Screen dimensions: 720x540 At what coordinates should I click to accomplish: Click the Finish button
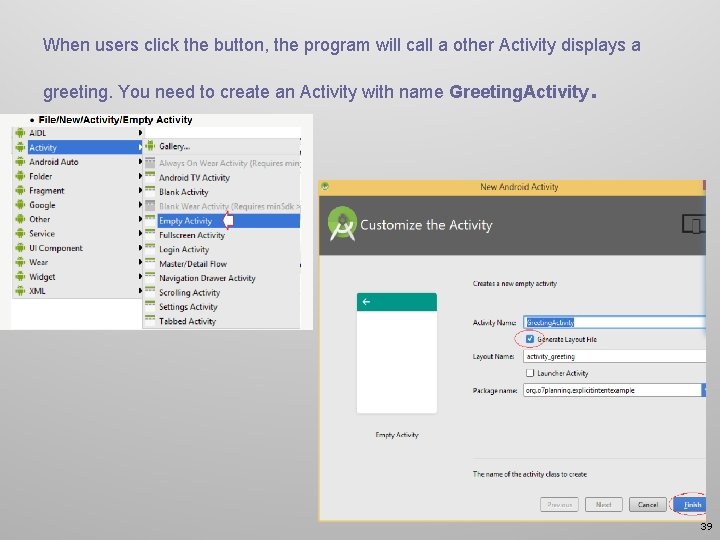coord(691,505)
